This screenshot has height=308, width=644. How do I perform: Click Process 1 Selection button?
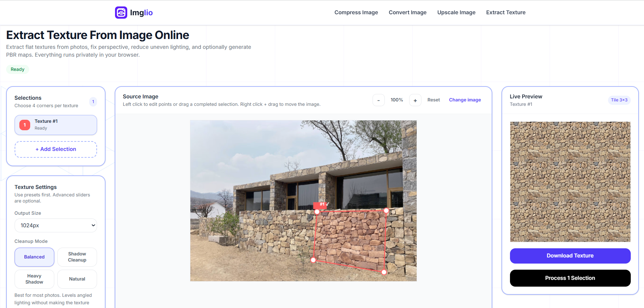click(570, 278)
